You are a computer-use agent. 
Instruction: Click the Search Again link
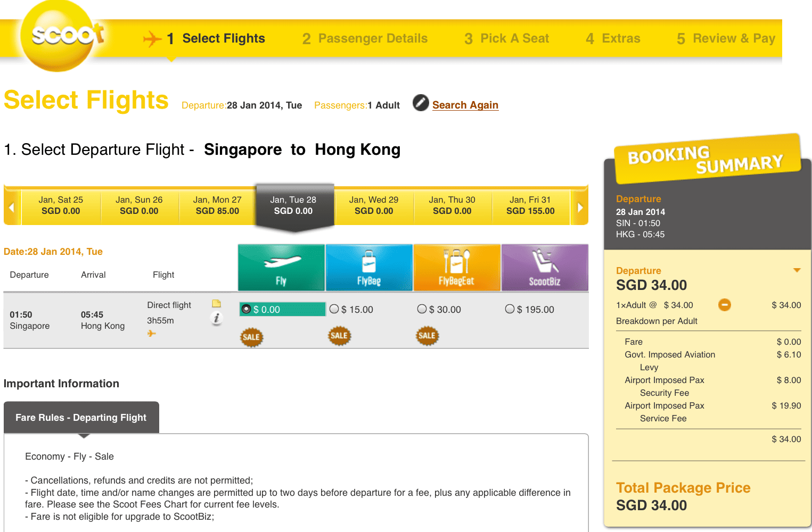click(x=465, y=105)
